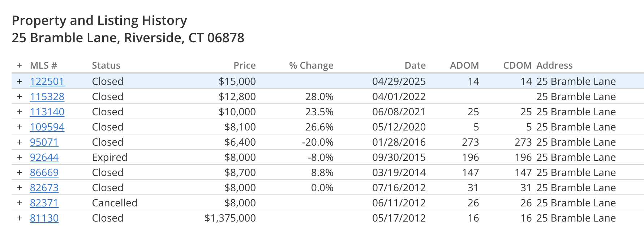The image size is (644, 240).
Task: Click the Date column header
Action: click(x=415, y=65)
